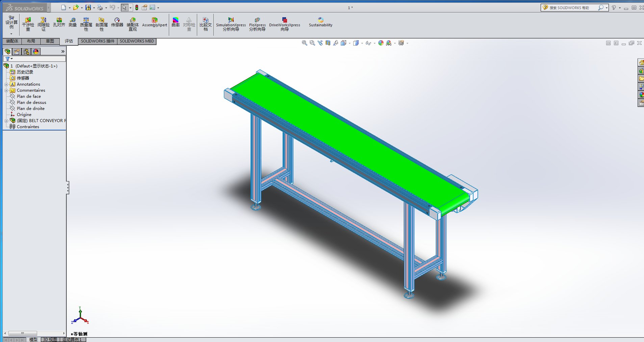644x342 pixels.
Task: Expand the Annotations tree node
Action: [6, 84]
